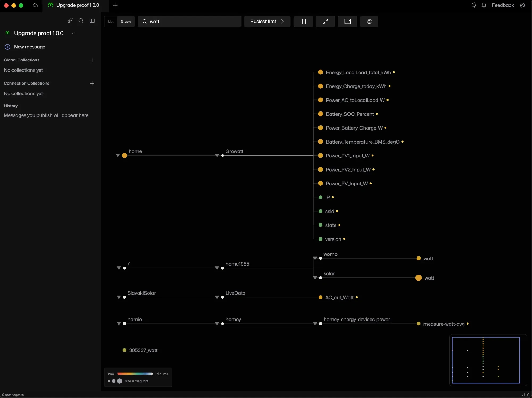Click New message button

25,47
